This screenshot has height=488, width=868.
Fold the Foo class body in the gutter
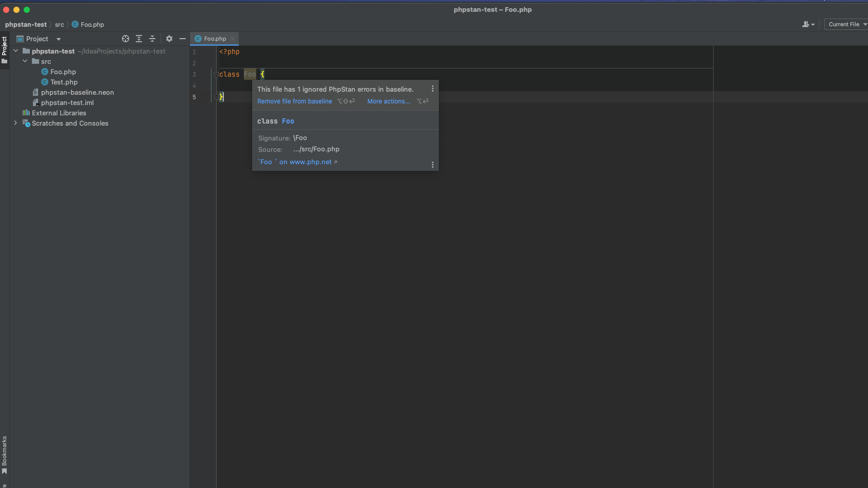coord(216,74)
